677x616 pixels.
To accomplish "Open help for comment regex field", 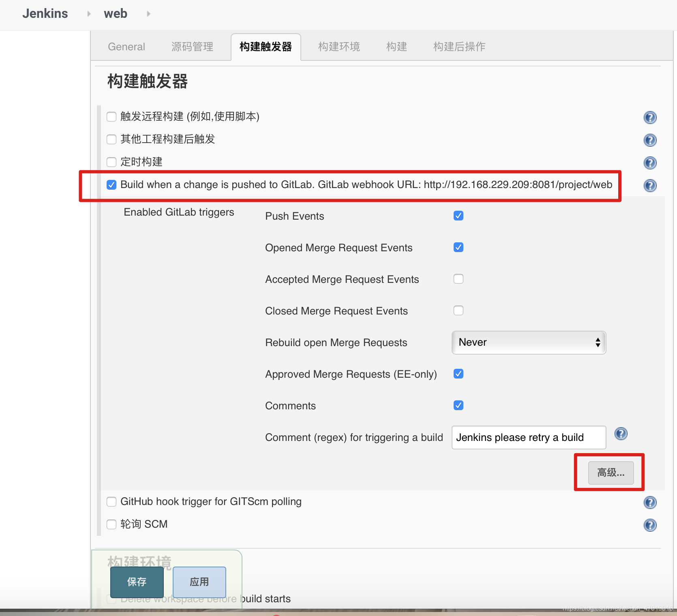I will [x=621, y=434].
